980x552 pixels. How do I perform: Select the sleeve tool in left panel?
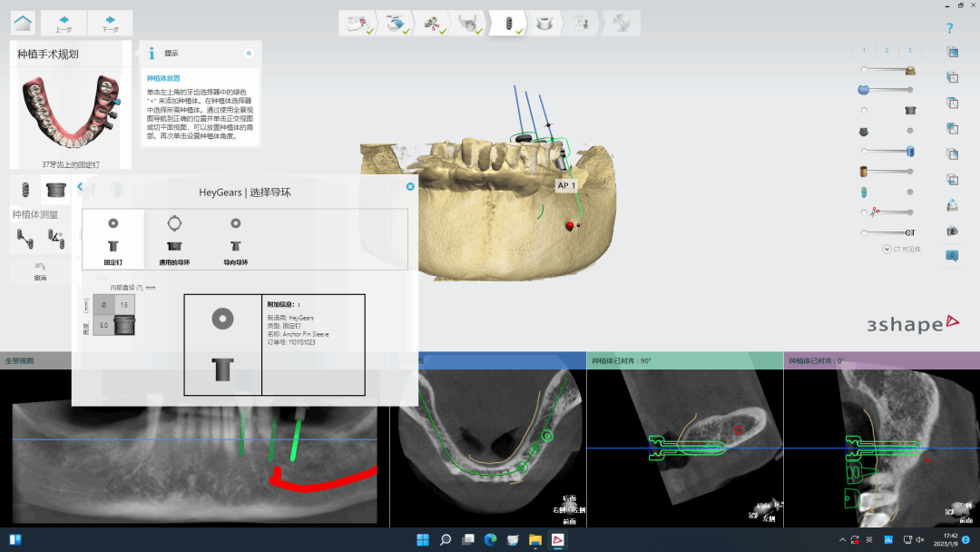coord(55,190)
